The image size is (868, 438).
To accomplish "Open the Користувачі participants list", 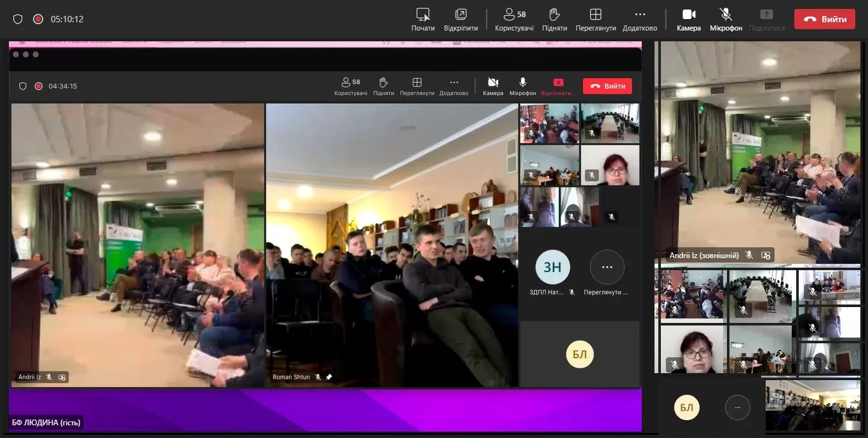I will click(x=514, y=19).
